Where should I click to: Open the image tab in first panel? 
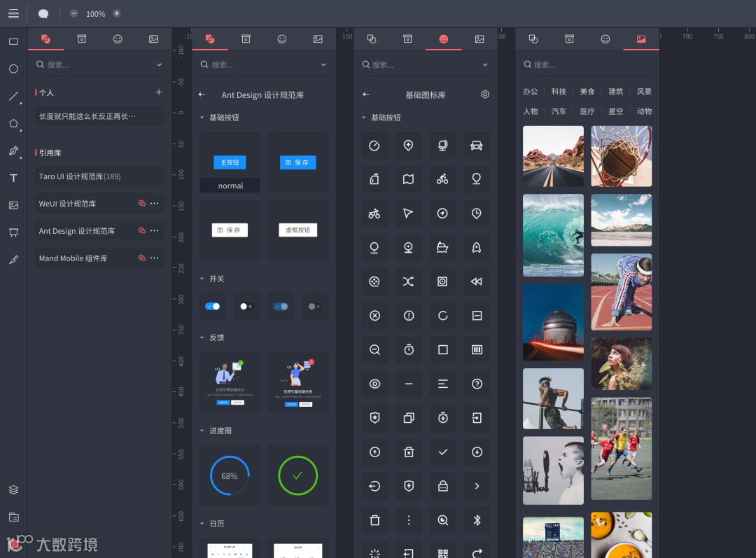coord(154,39)
